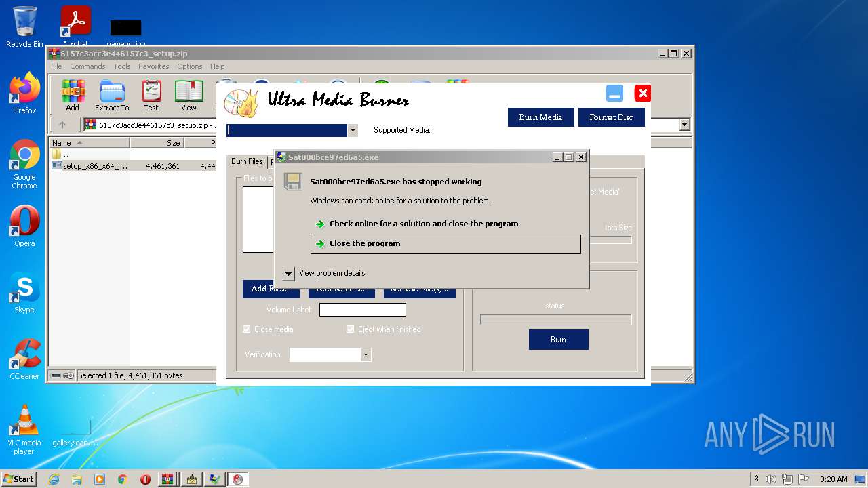The image size is (868, 488).
Task: Open WinRAR File menu
Action: [56, 66]
